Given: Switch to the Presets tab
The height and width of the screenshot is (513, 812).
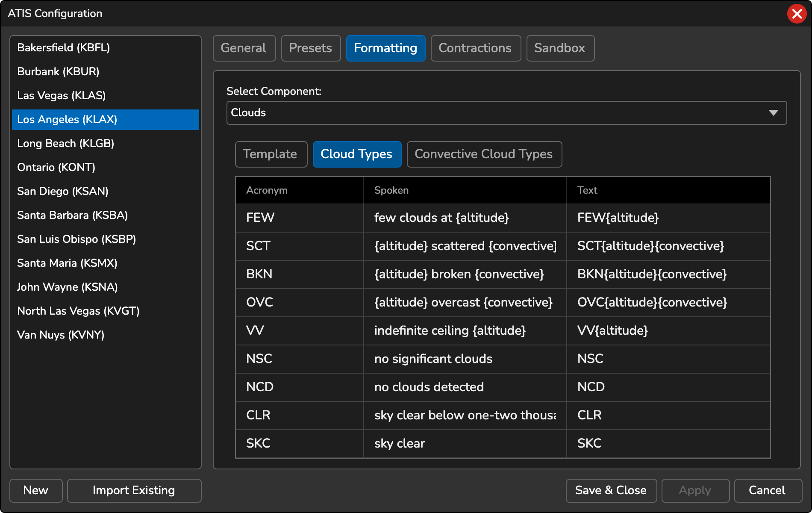Looking at the screenshot, I should point(311,48).
